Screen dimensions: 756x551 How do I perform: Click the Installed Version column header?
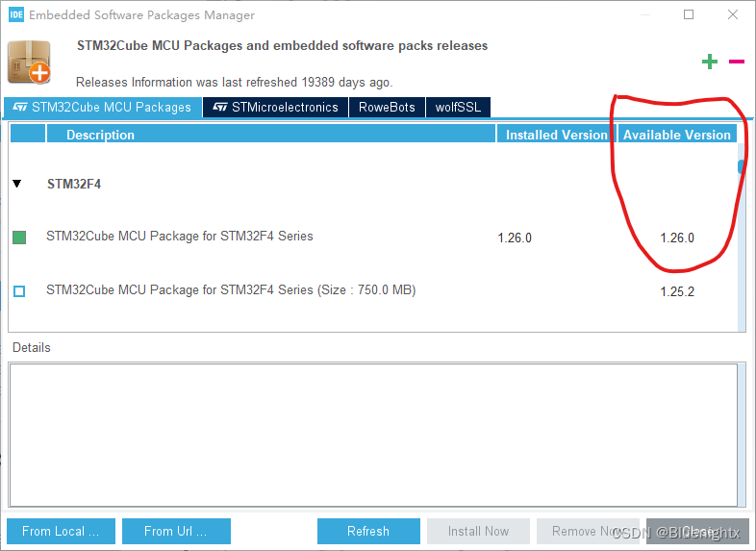(556, 134)
